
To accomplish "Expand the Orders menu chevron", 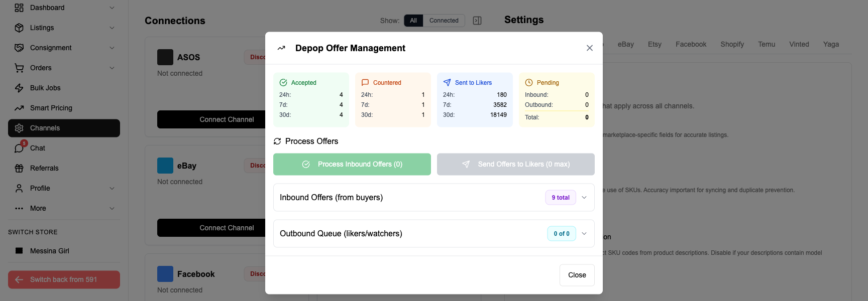I will point(112,68).
